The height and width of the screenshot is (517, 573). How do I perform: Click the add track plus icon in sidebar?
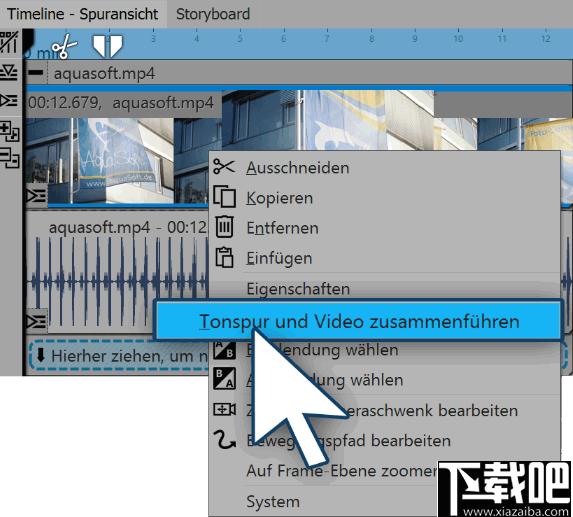click(10, 132)
